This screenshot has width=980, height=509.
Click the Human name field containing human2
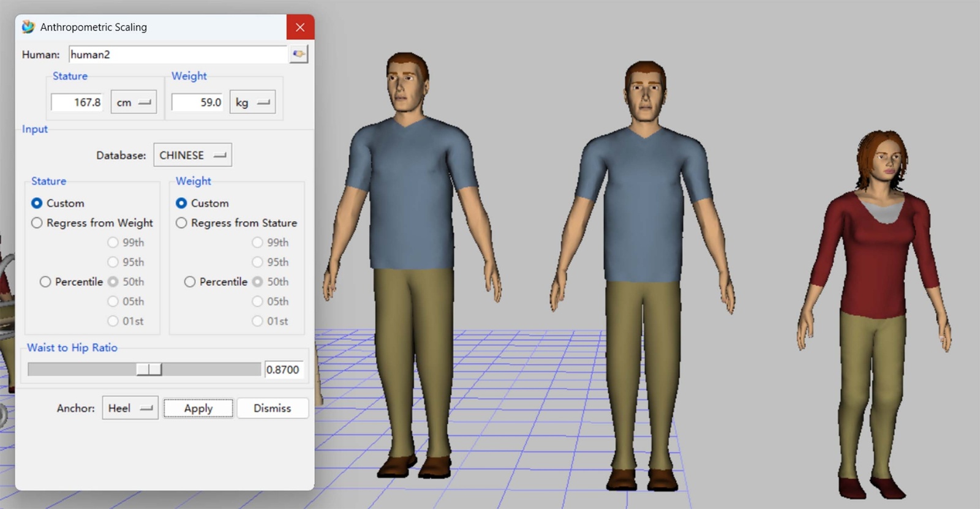178,55
